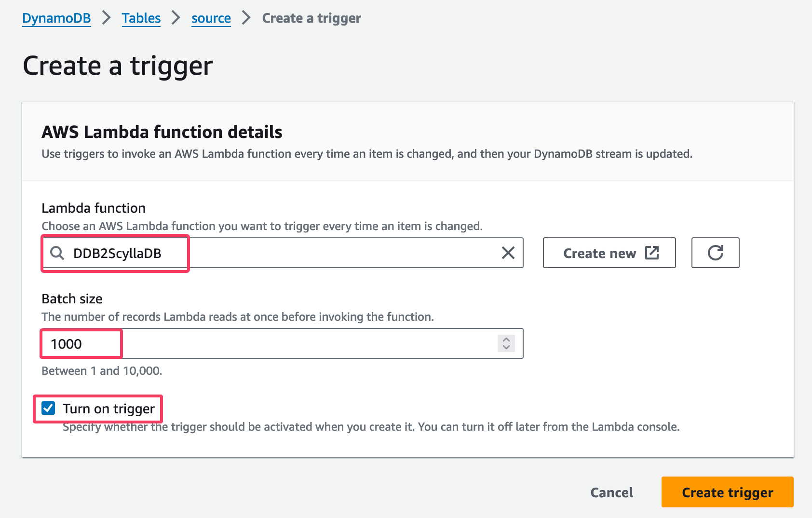Click the batch size field showing 1000
Viewport: 812px width, 518px height.
pyautogui.click(x=193, y=343)
